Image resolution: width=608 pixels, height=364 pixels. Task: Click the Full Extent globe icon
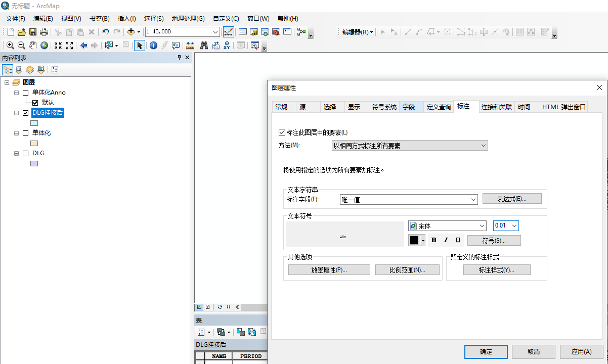45,45
